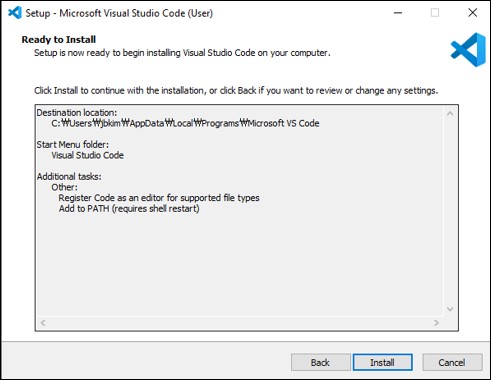Screen dimensions: 491x380
Task: Click the summary box scroll up arrow
Action: [450, 114]
